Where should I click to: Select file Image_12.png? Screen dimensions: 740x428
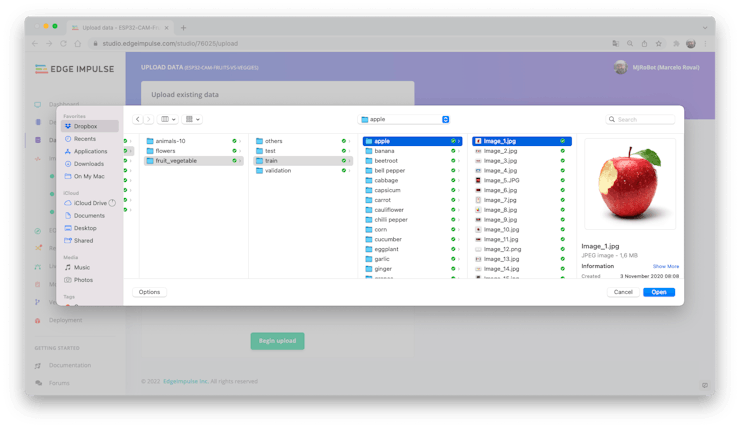point(522,249)
